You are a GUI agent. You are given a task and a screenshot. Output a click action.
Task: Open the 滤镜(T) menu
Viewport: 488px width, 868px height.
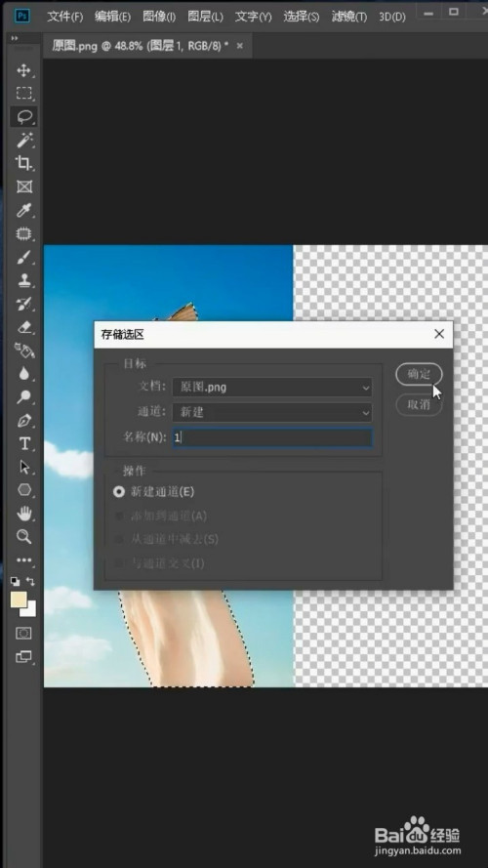pos(349,17)
